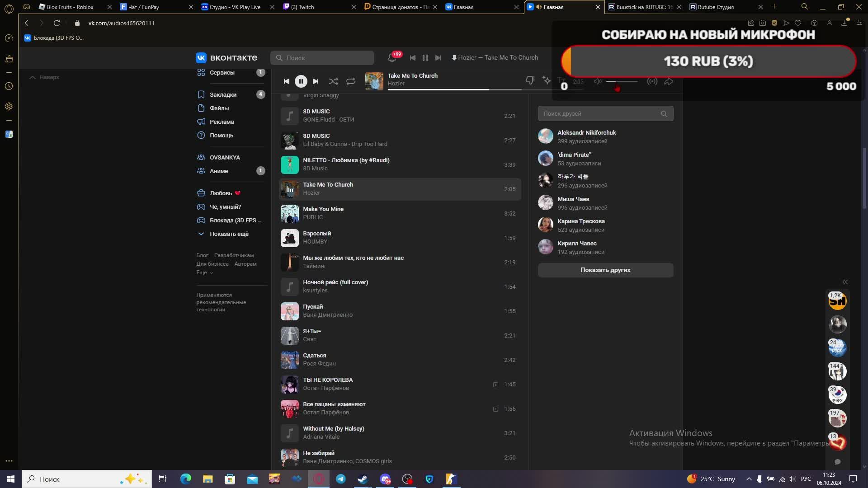Open the VK notifications bell
Screen dimensions: 868x488
(392, 58)
